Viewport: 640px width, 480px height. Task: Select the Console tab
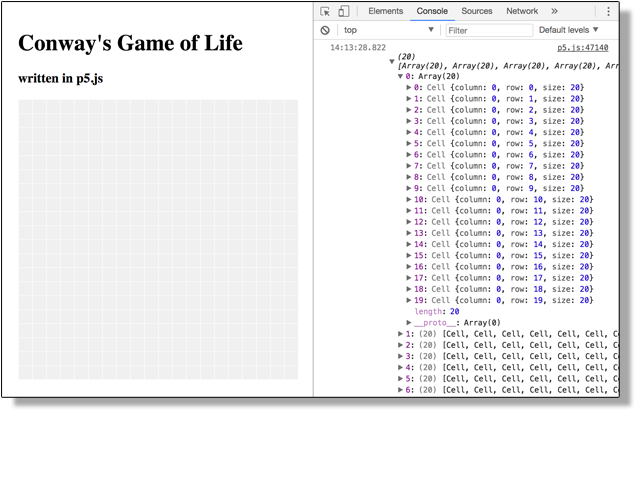[x=432, y=11]
